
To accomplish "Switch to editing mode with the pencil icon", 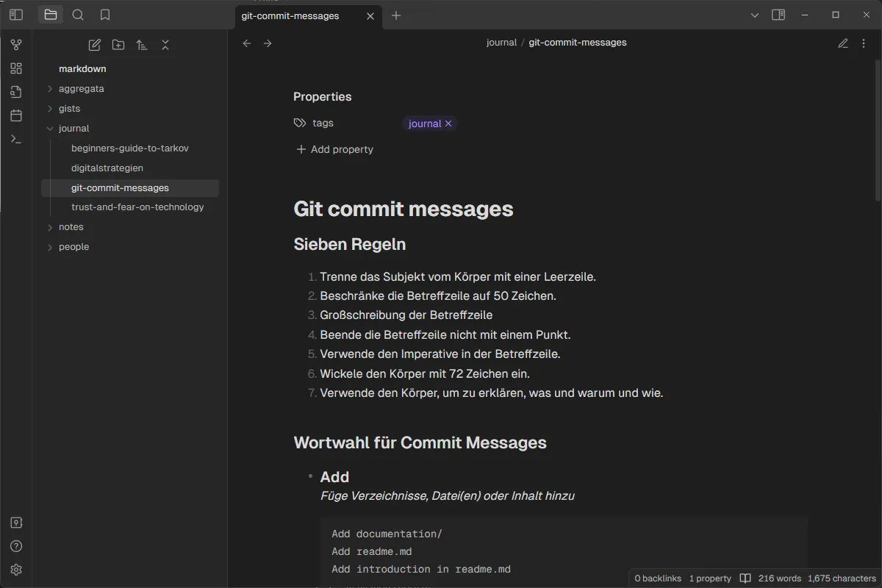I will tap(843, 43).
